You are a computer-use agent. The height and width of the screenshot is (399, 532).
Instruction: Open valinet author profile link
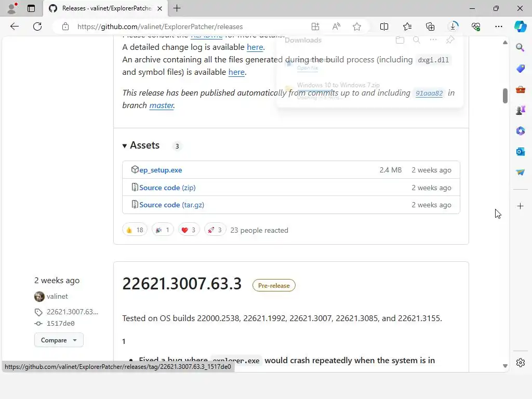57,296
